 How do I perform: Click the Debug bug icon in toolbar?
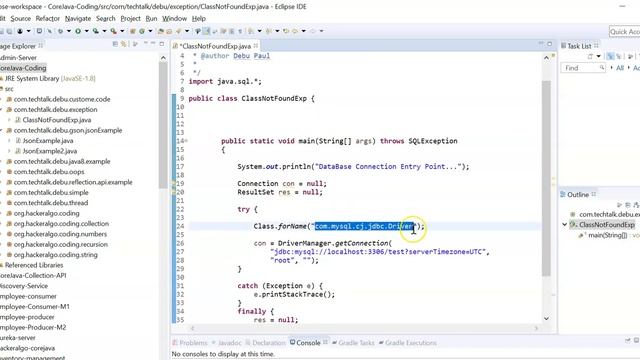click(x=60, y=31)
